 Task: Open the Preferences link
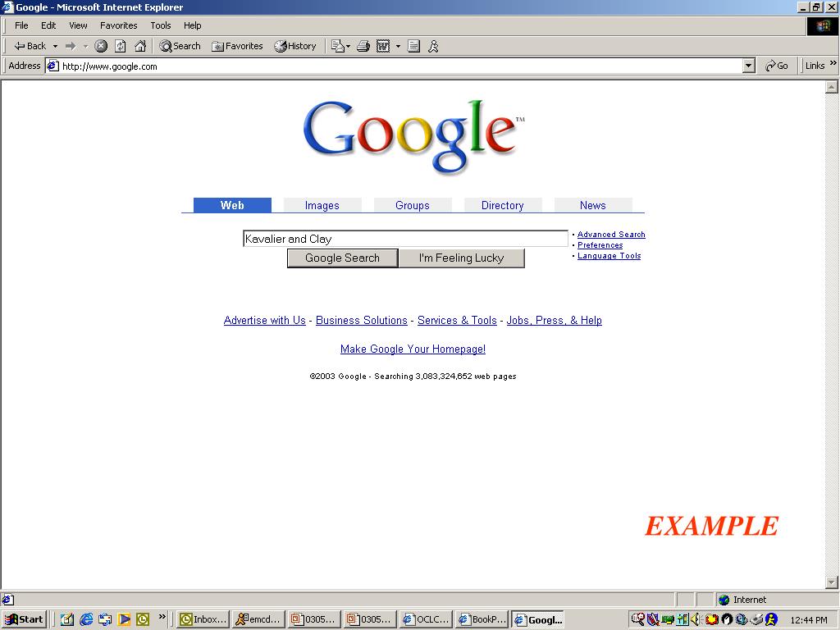tap(600, 245)
